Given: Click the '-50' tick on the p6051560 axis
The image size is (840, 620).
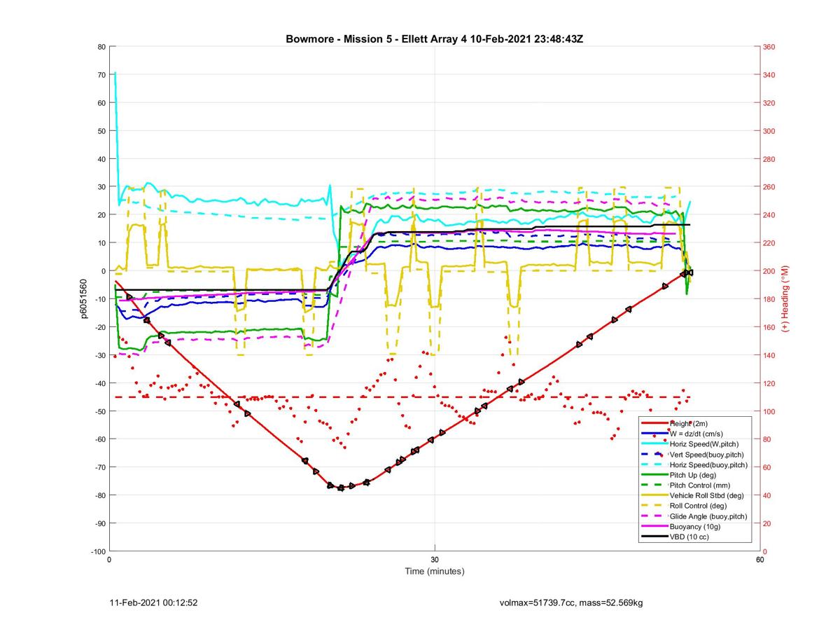Looking at the screenshot, I should (99, 411).
